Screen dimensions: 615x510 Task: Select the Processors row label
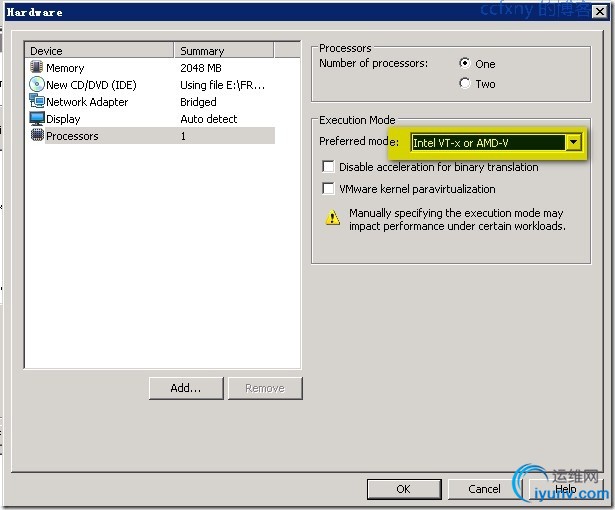click(72, 136)
